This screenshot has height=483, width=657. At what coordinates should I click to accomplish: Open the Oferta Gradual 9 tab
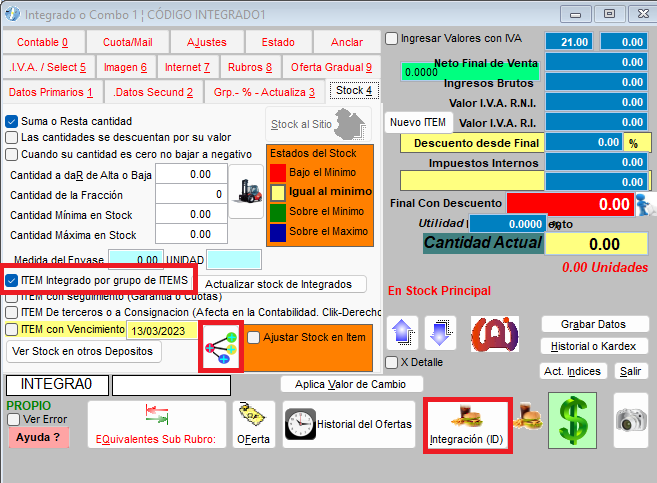click(330, 67)
